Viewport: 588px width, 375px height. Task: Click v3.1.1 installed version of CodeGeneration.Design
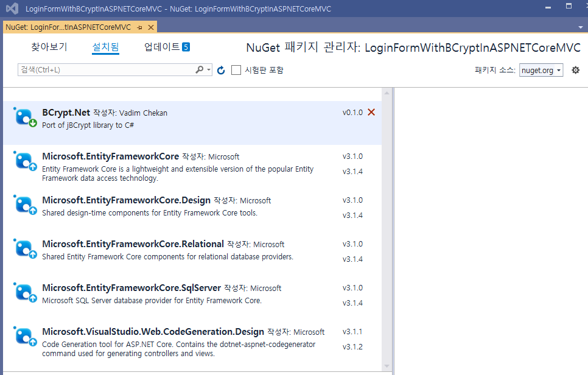(352, 332)
